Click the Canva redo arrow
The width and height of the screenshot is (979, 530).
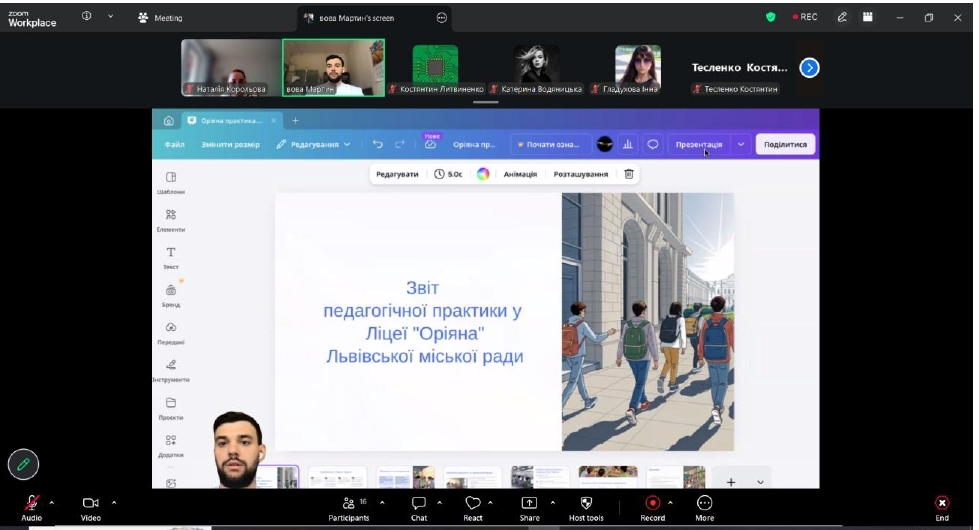[x=400, y=144]
